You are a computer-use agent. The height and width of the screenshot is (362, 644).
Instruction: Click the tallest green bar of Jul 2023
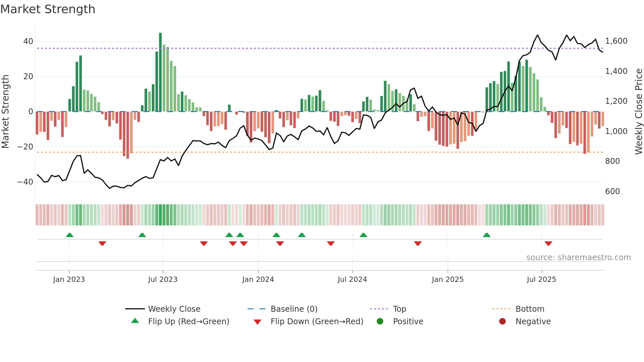160,72
